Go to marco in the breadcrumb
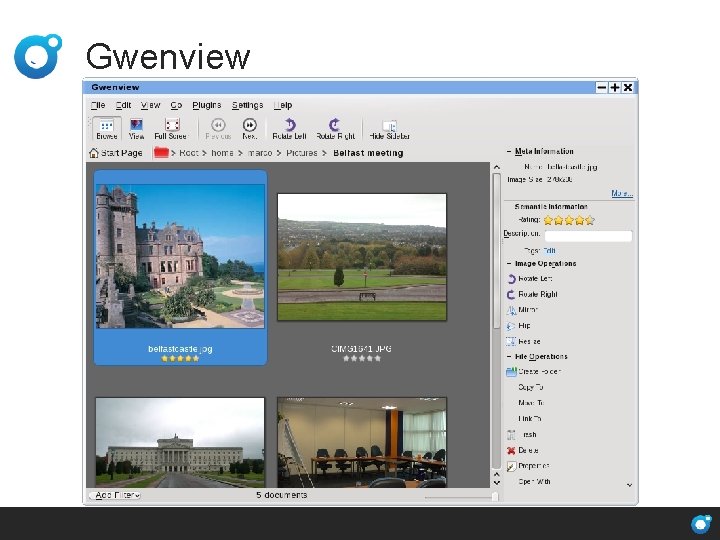 [260, 153]
